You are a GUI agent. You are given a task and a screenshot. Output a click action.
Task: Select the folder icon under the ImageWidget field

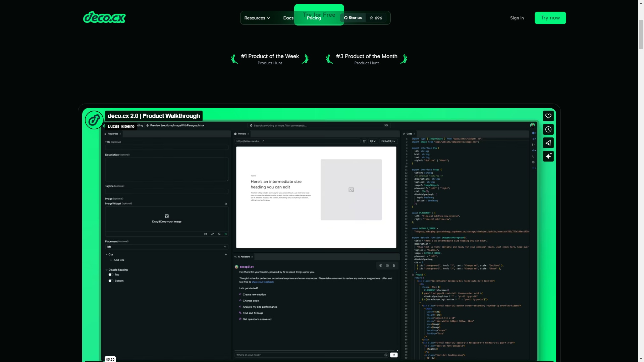[206, 234]
